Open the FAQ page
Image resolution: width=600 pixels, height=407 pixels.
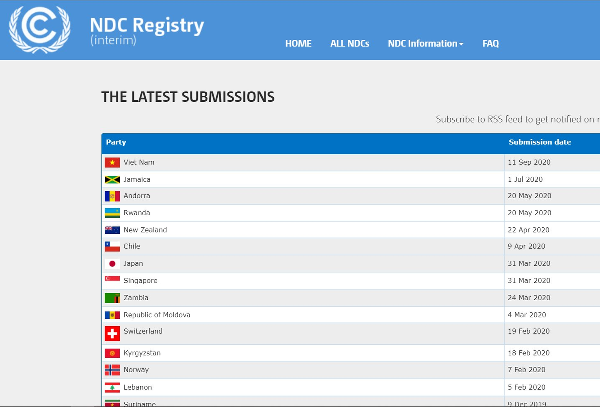point(491,44)
